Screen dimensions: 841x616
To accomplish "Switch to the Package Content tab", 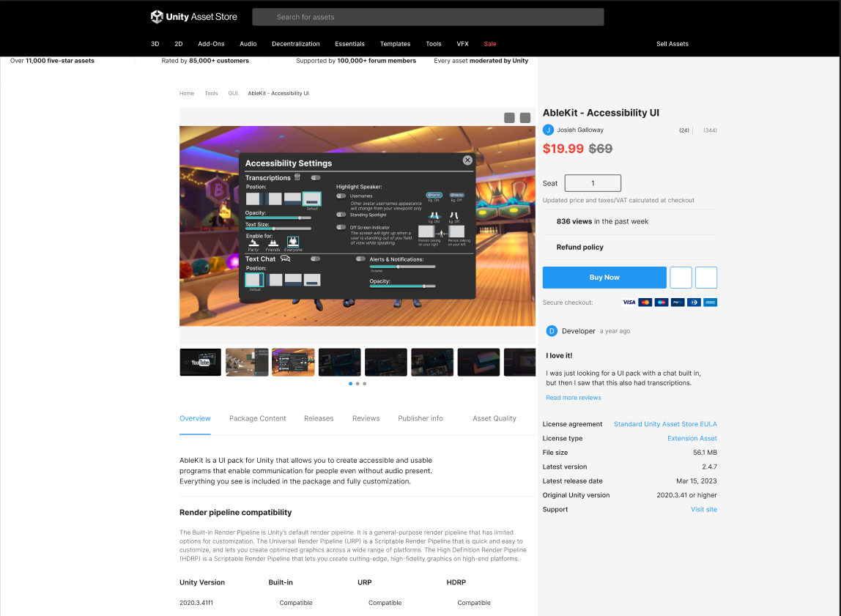I will coord(257,418).
